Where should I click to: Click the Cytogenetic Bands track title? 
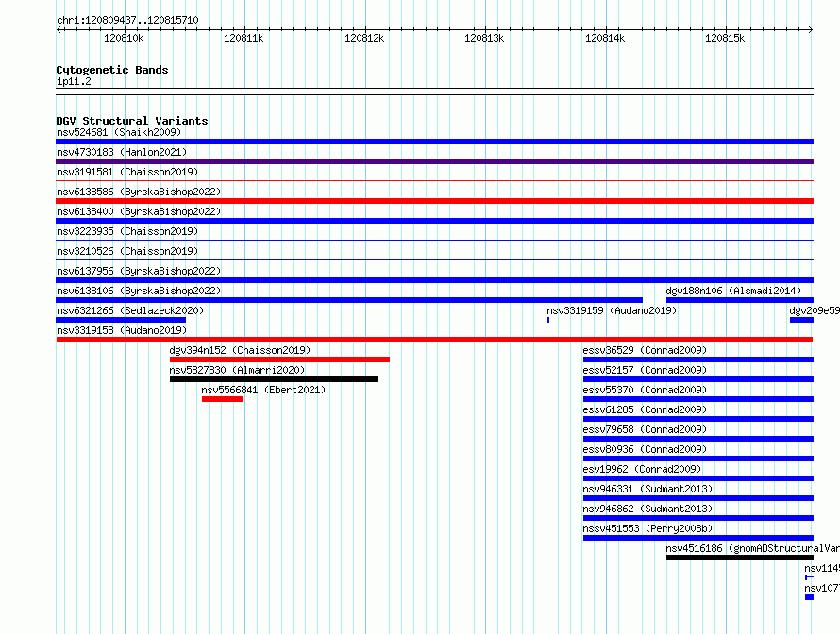(x=112, y=70)
